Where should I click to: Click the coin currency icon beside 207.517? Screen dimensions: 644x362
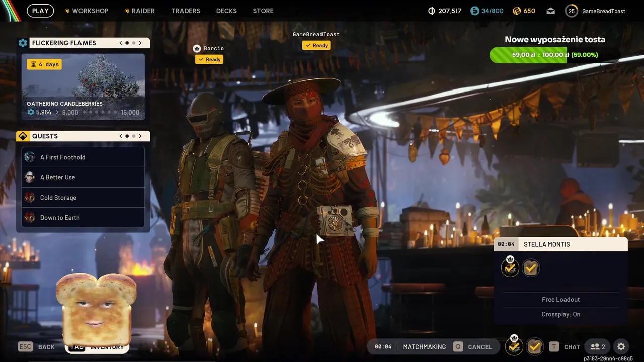click(431, 11)
